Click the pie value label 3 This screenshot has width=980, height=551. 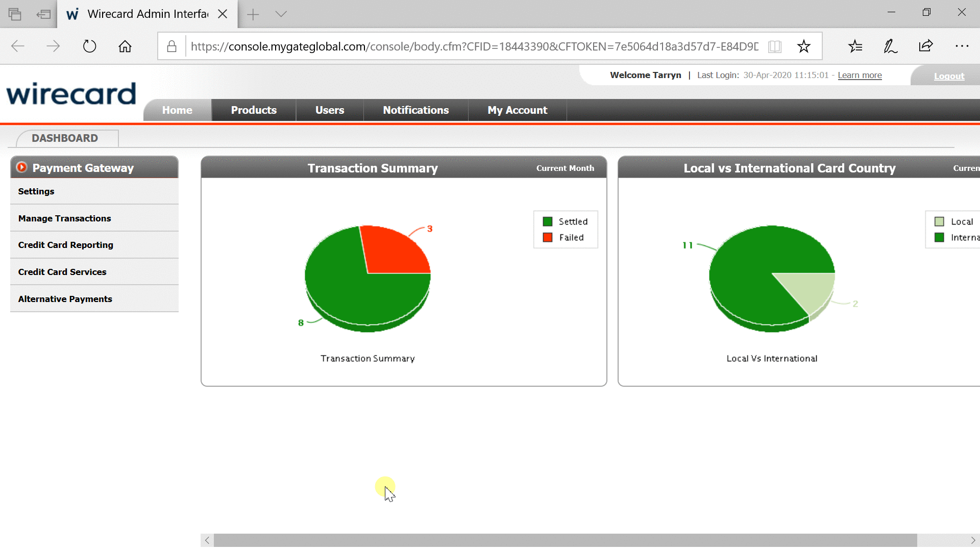[x=430, y=229]
